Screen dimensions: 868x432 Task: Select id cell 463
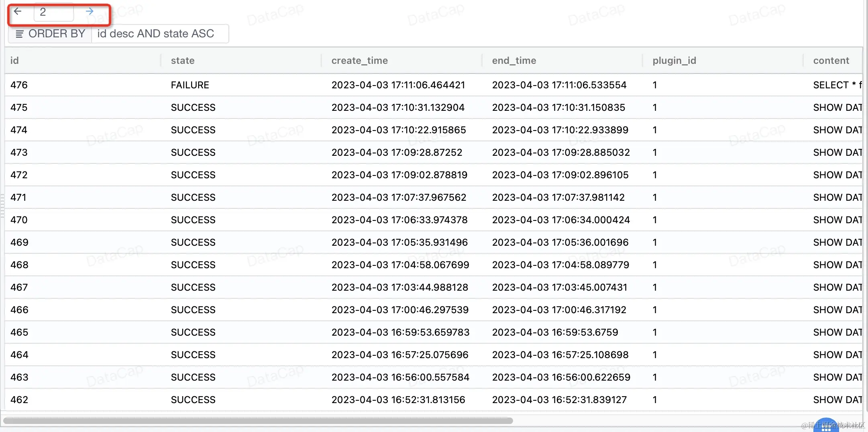point(19,377)
